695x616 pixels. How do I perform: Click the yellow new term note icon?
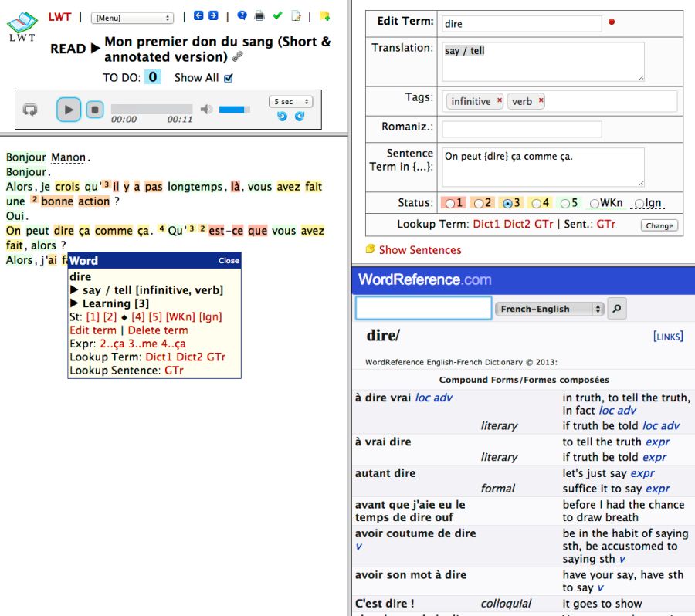coord(324,15)
